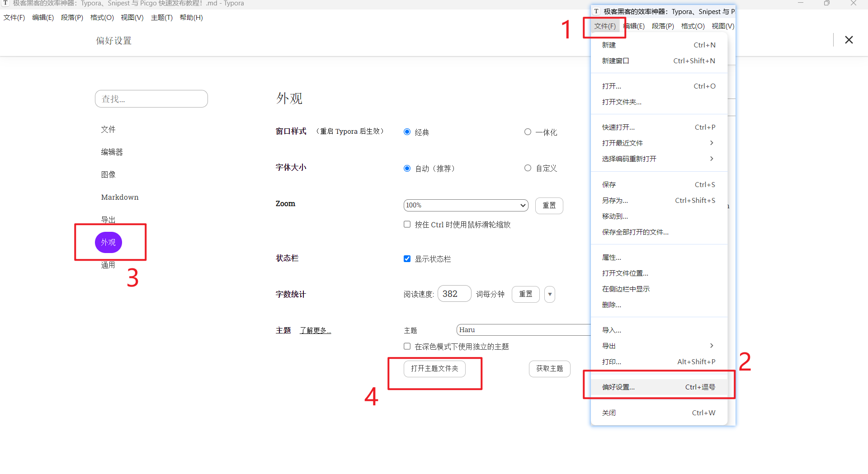Reset the reading speed with 重置 button
Image resolution: width=868 pixels, height=474 pixels.
(x=525, y=294)
